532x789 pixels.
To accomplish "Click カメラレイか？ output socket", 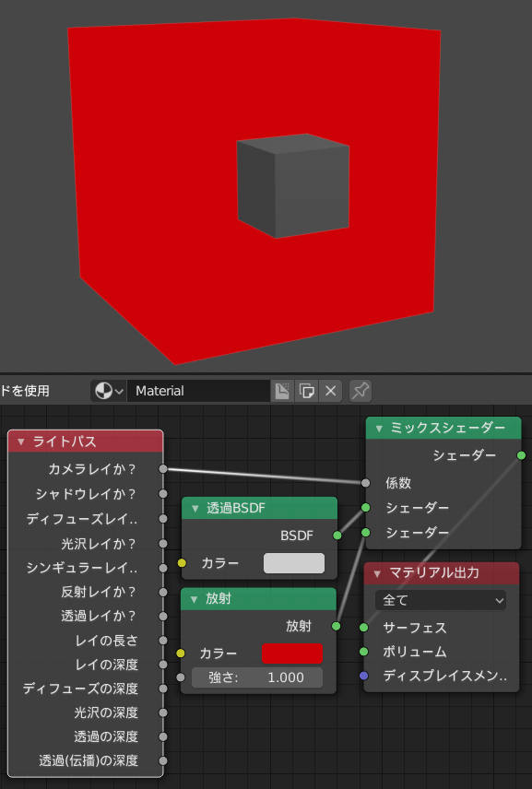I will (x=163, y=469).
